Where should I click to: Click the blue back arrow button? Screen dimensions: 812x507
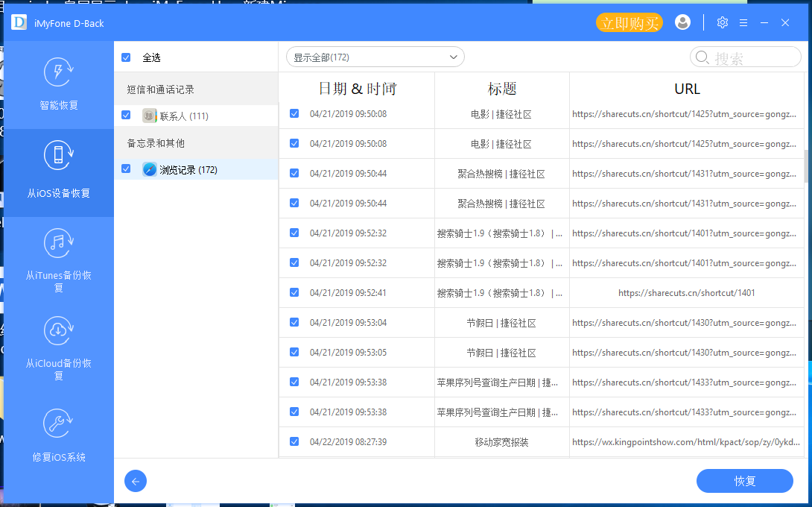click(x=136, y=481)
